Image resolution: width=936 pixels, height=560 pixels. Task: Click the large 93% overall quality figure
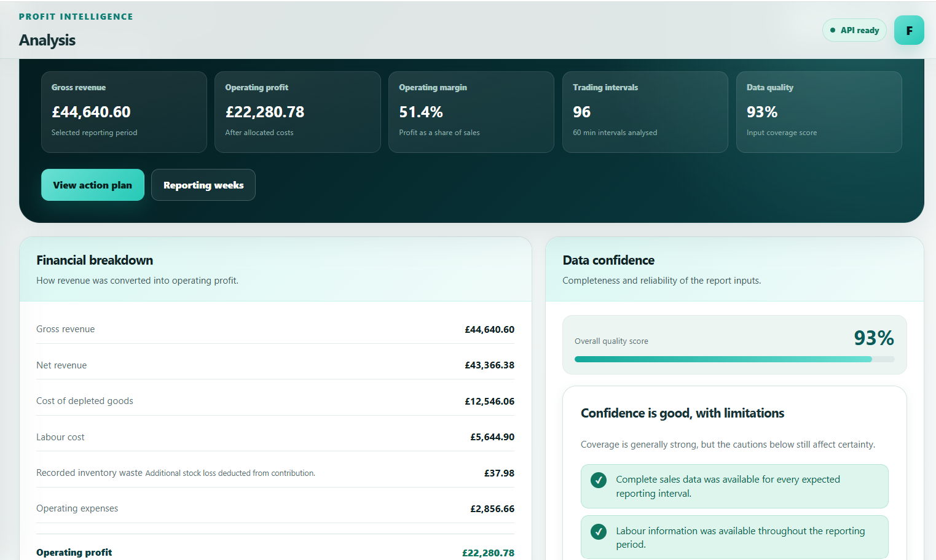874,338
